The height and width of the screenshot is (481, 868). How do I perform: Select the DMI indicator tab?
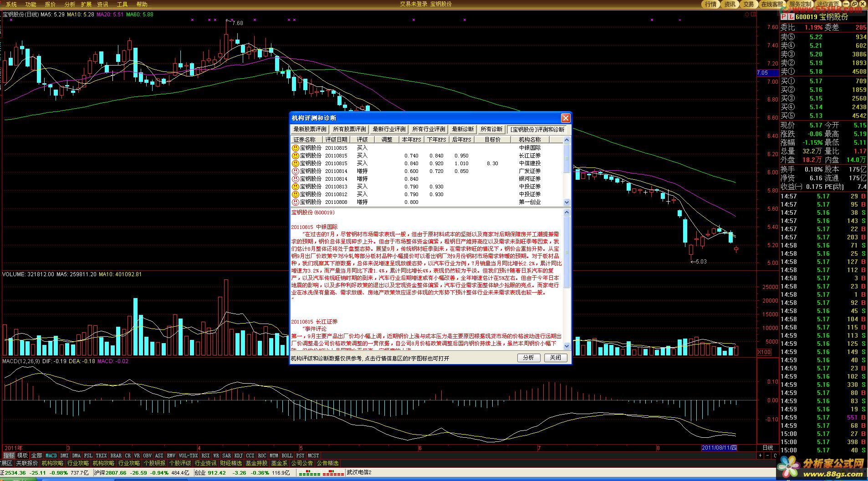[x=64, y=456]
